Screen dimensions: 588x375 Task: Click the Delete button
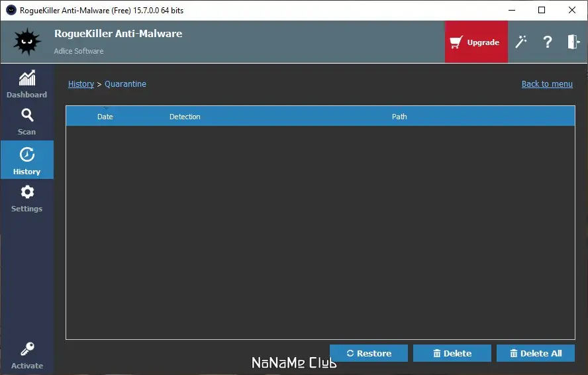452,353
